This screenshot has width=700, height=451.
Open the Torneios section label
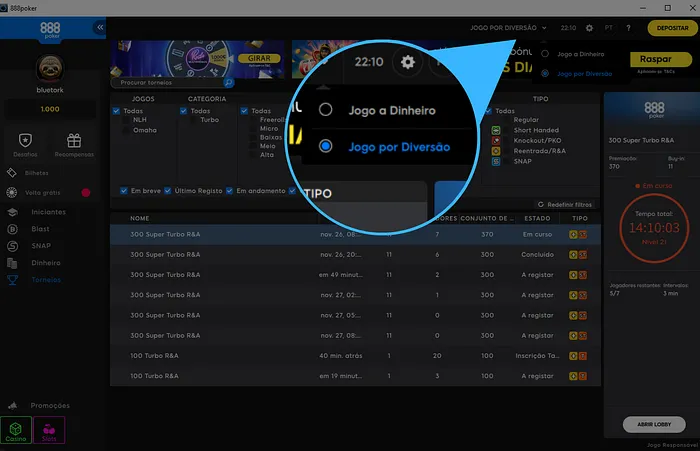click(46, 280)
